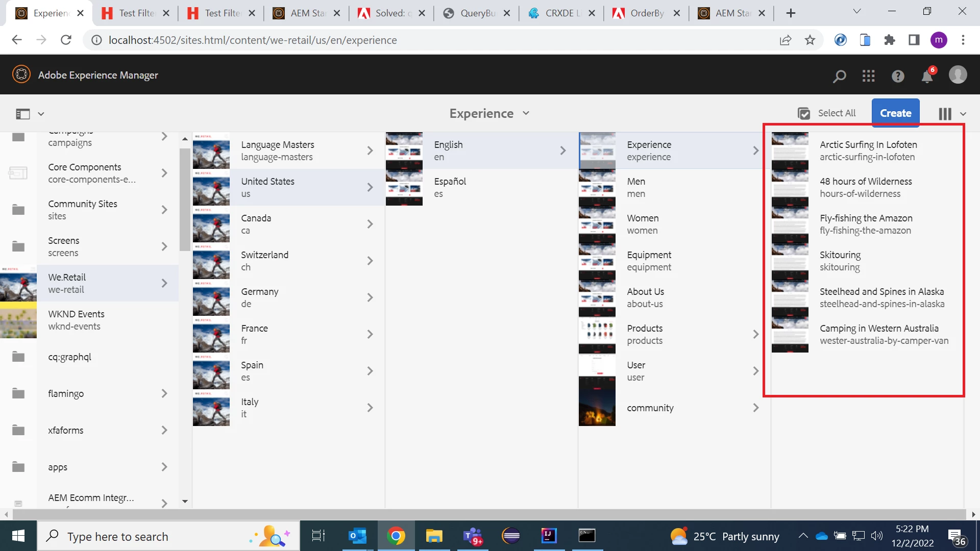Click the Help question mark icon
The image size is (980, 551).
coord(898,76)
